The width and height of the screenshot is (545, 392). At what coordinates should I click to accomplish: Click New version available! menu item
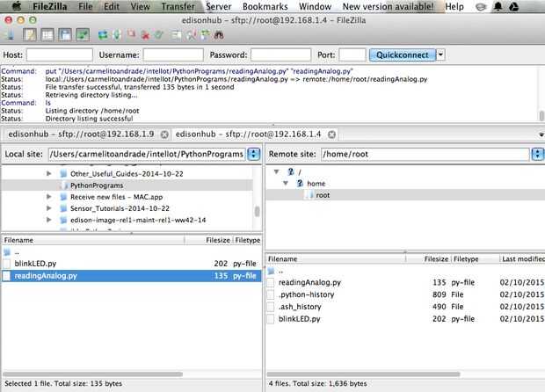(389, 6)
